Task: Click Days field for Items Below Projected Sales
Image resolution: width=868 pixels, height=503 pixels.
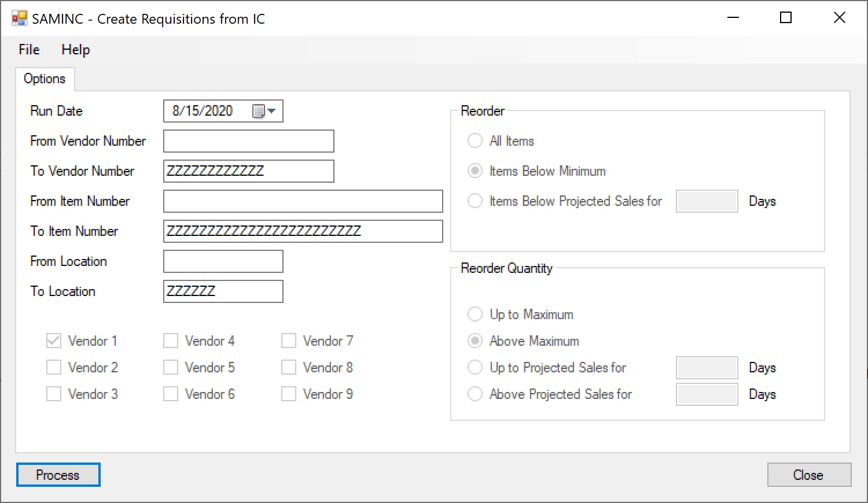Action: coord(707,201)
